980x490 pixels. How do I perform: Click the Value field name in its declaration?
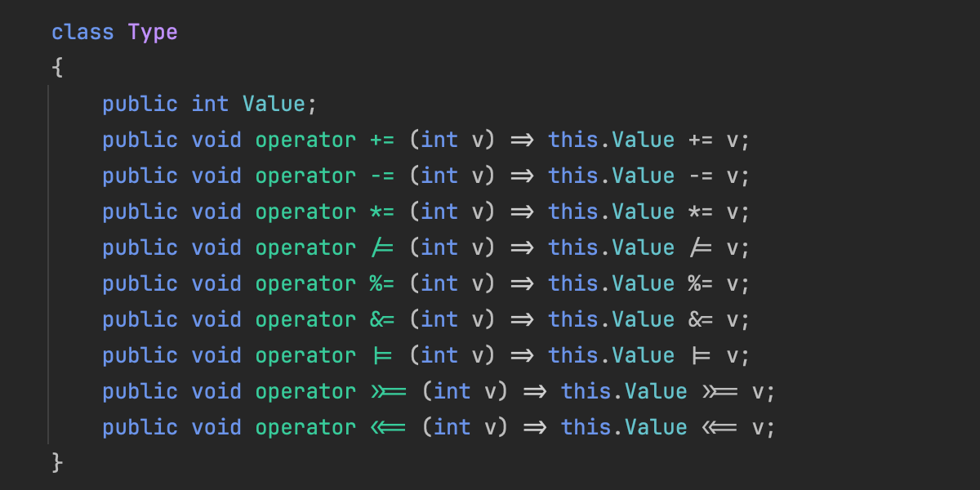point(273,105)
